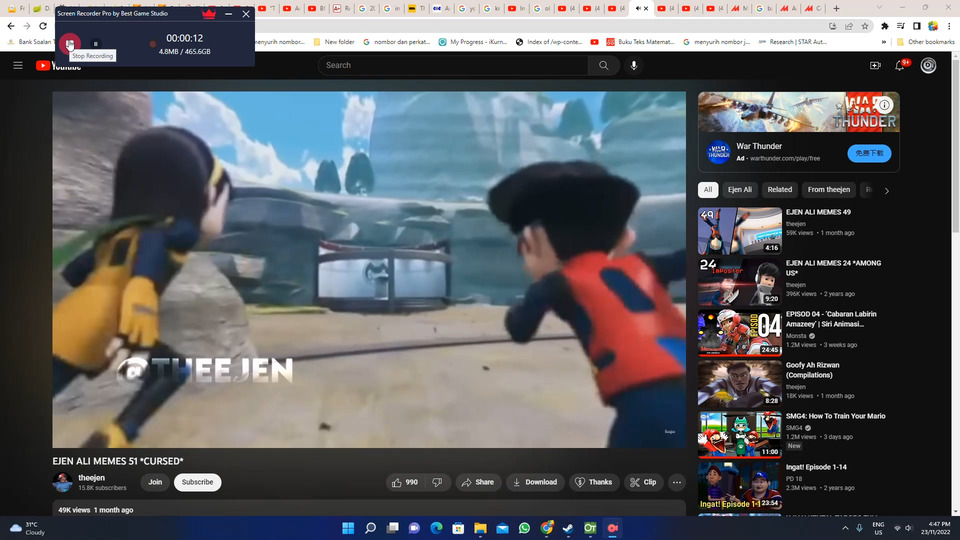960x540 pixels.
Task: Open the War Thunder ad banner
Action: pos(798,112)
